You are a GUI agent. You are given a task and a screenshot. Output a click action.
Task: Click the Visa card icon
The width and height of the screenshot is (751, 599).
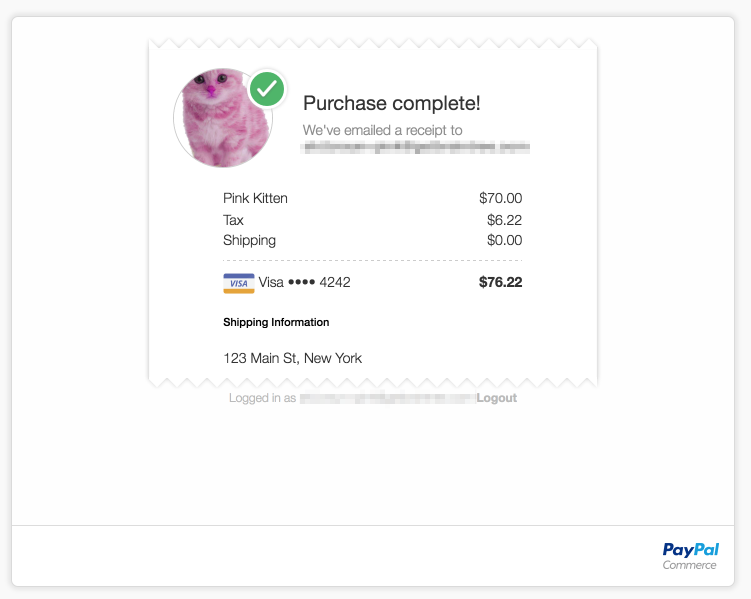pos(239,283)
